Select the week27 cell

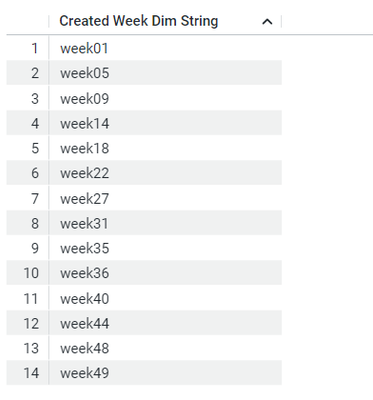[165, 198]
